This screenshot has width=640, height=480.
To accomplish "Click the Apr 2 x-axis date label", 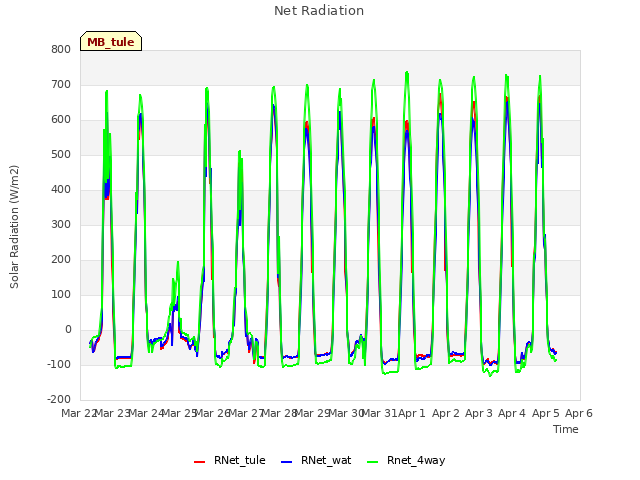I will tap(446, 413).
